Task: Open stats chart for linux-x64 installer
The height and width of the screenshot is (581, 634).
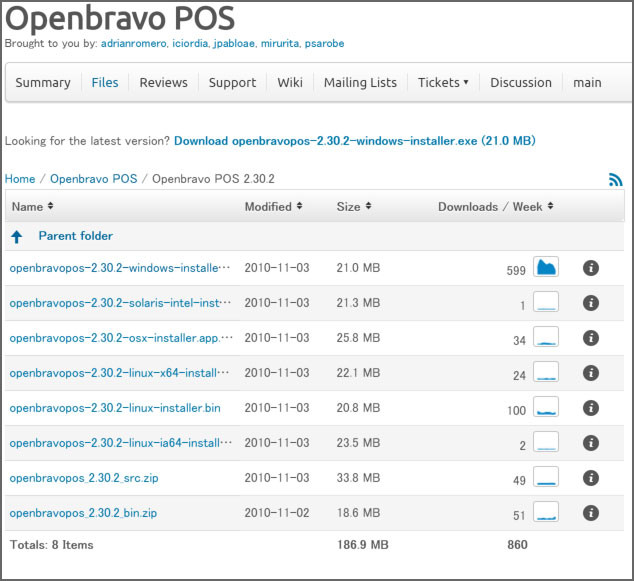Action: tap(546, 372)
